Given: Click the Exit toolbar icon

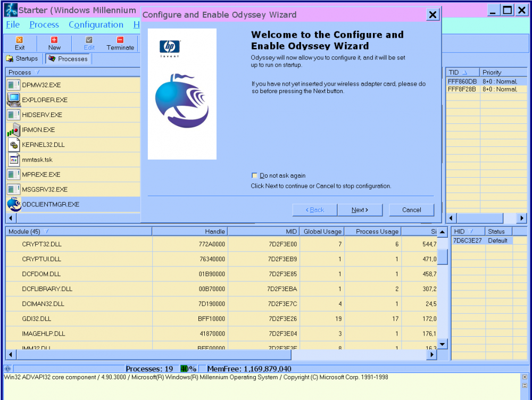Looking at the screenshot, I should tap(20, 40).
